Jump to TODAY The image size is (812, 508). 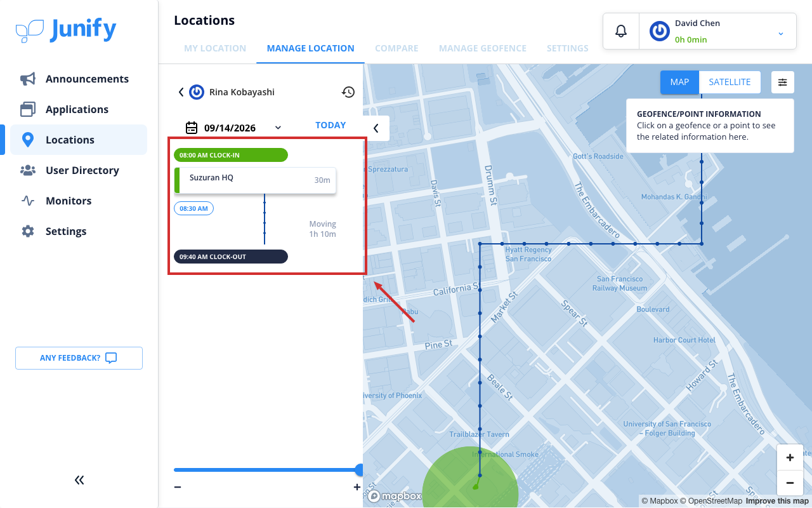331,125
